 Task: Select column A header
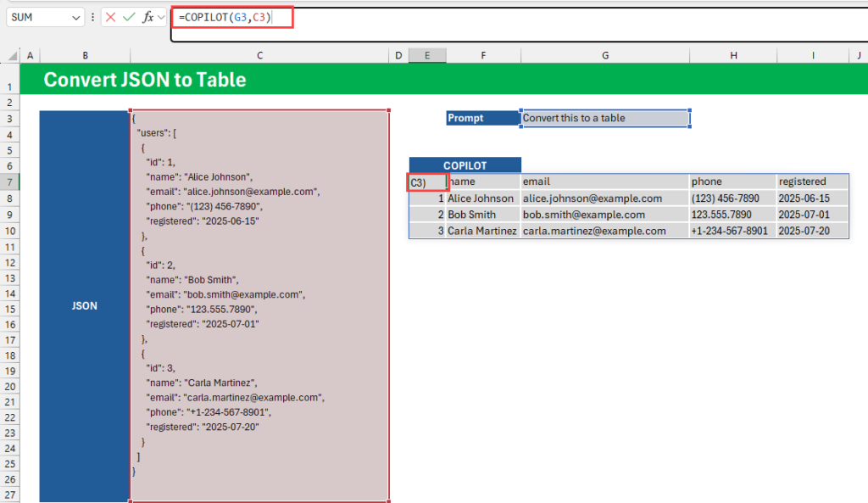click(30, 55)
